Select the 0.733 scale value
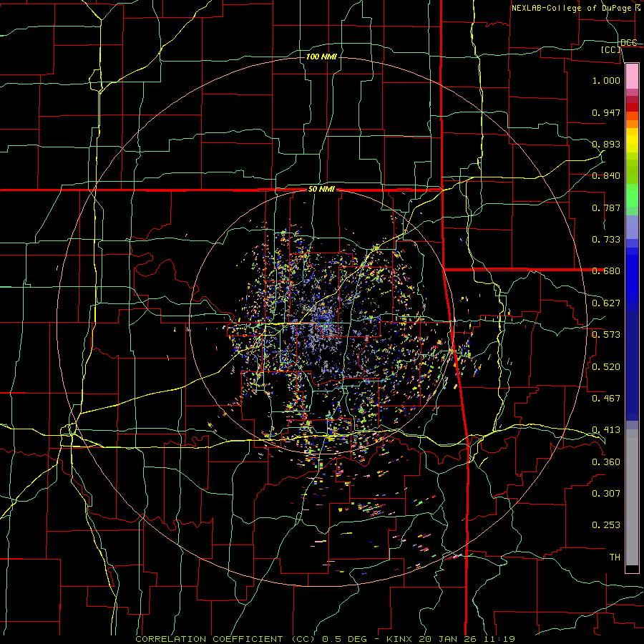 [606, 240]
